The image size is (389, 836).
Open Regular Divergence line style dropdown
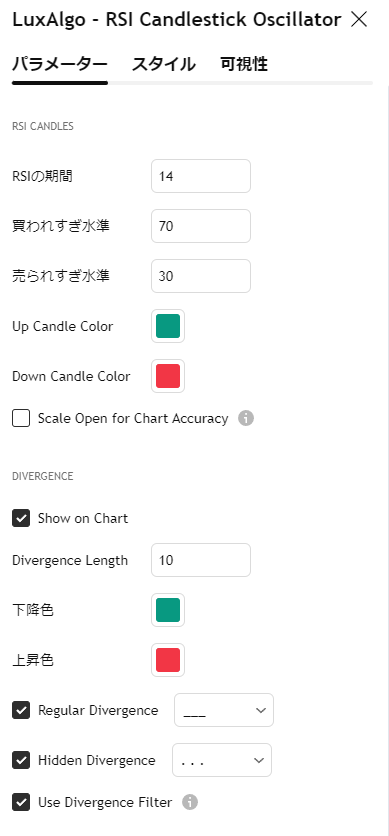tap(224, 710)
